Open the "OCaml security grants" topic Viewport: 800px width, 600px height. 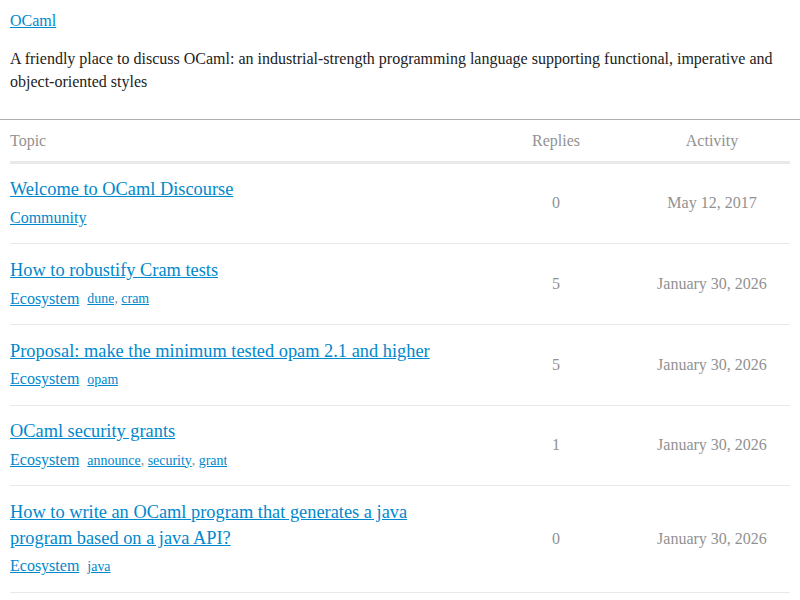click(92, 431)
